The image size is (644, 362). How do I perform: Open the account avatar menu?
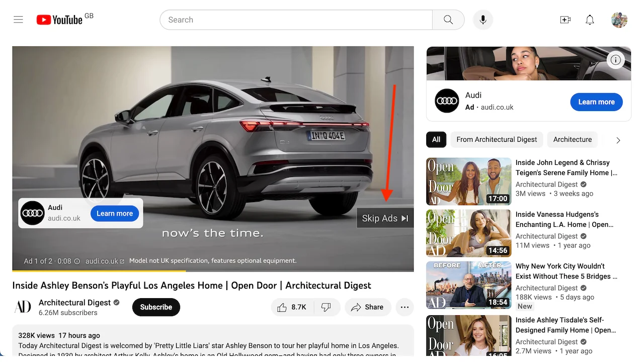coord(619,20)
